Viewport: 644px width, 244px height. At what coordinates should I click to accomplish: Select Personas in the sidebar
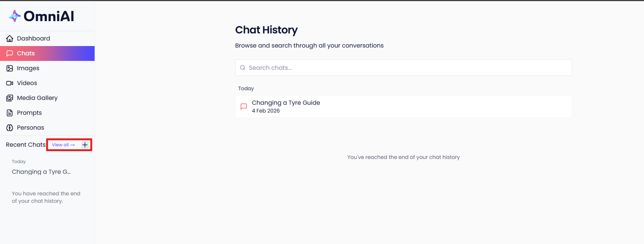pyautogui.click(x=30, y=128)
